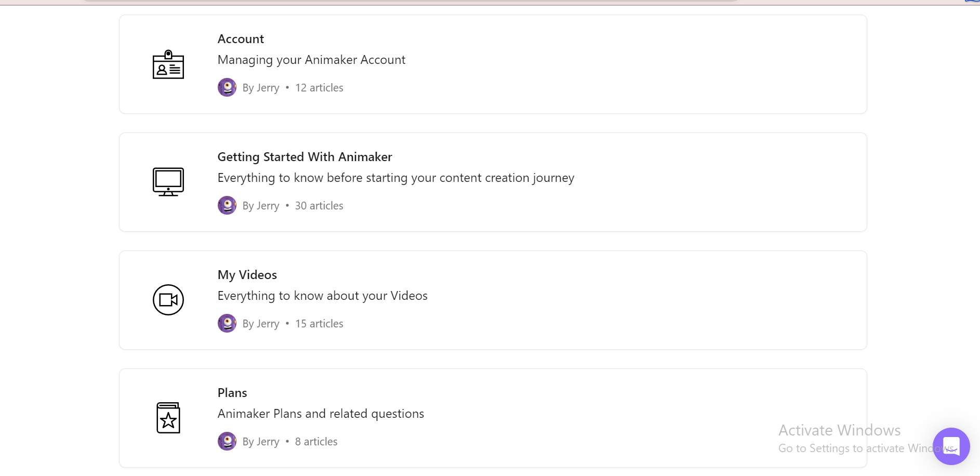Click the My Videos camera icon
This screenshot has width=980, height=476.
click(168, 300)
